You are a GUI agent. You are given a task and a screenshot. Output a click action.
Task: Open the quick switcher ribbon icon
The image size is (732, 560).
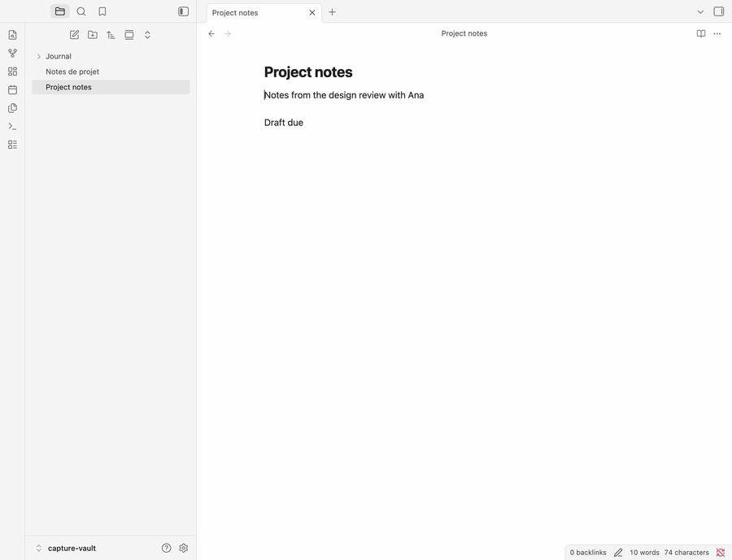(12, 35)
